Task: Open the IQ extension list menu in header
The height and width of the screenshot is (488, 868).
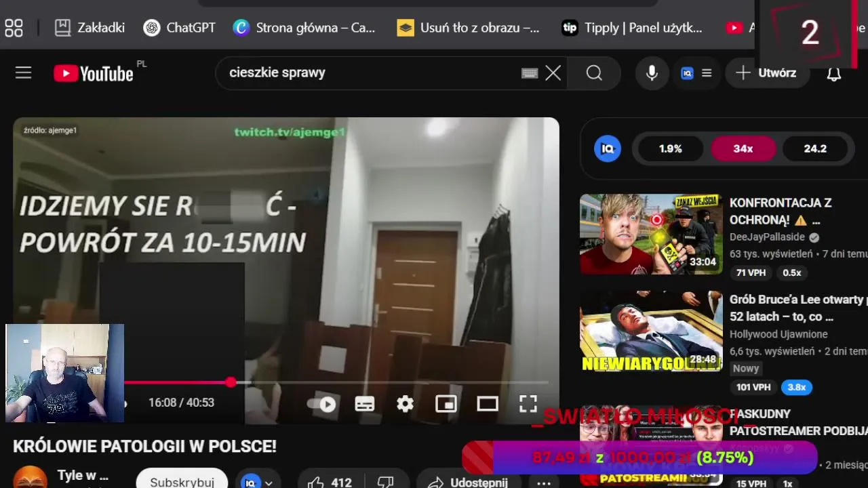Action: [707, 73]
